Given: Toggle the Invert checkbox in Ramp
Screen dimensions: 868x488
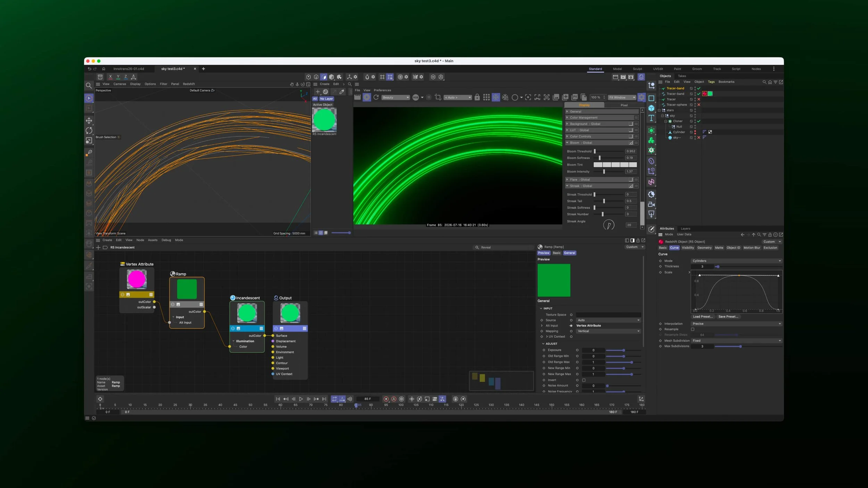Looking at the screenshot, I should [584, 380].
